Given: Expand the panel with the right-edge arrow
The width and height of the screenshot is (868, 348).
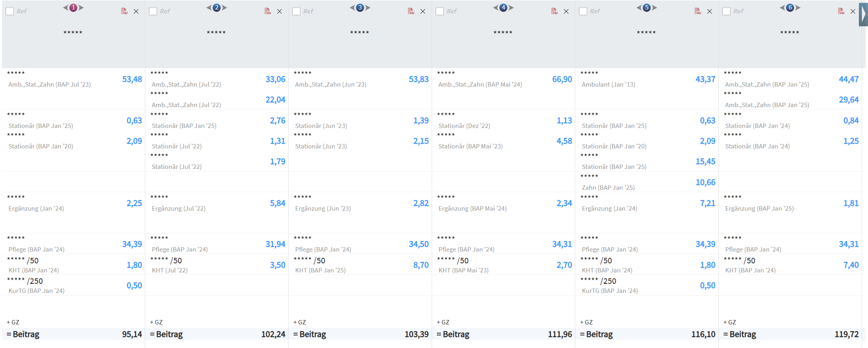Looking at the screenshot, I should (863, 15).
